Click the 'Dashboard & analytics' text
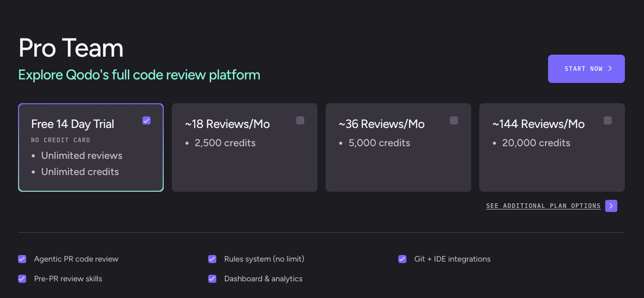Viewport: 644px width, 298px height. [x=264, y=279]
